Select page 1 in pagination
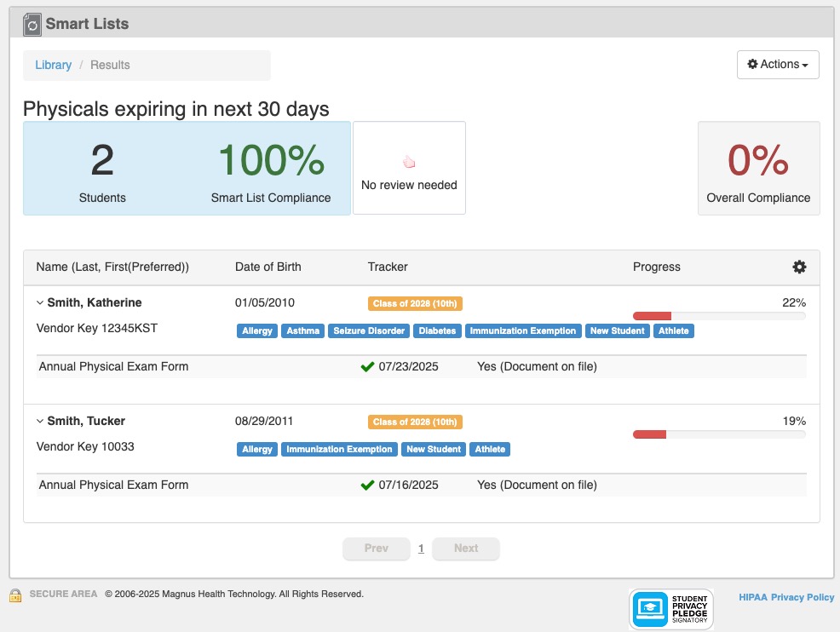The image size is (840, 632). coord(421,549)
